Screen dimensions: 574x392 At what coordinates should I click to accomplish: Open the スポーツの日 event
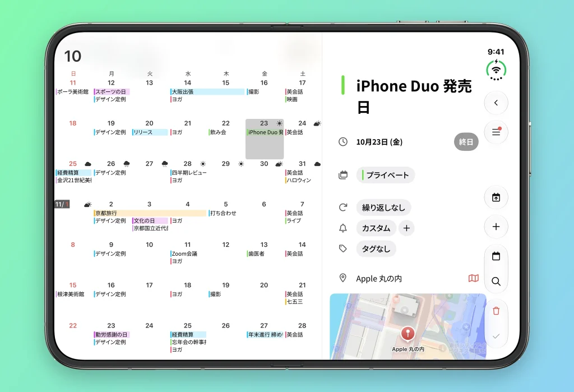coord(112,91)
